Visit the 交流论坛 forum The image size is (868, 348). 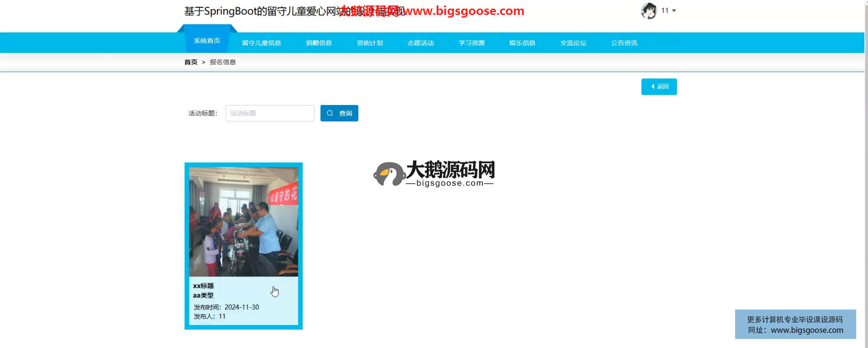573,43
